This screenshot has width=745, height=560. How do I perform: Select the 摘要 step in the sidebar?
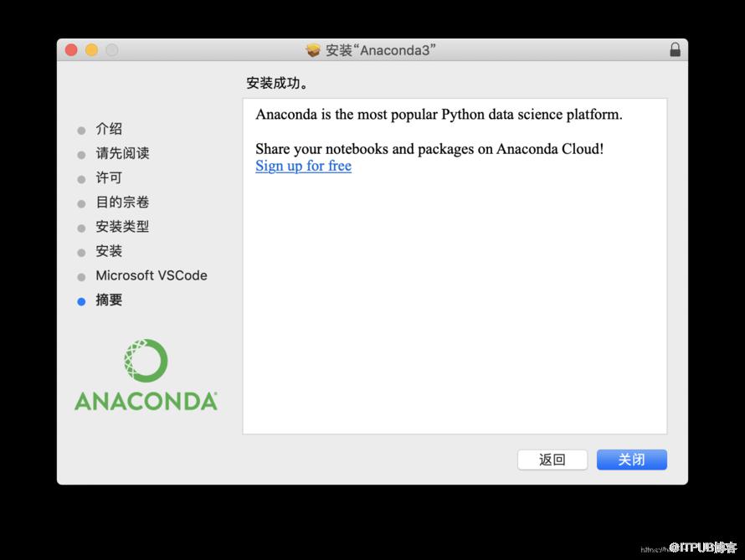pyautogui.click(x=109, y=300)
